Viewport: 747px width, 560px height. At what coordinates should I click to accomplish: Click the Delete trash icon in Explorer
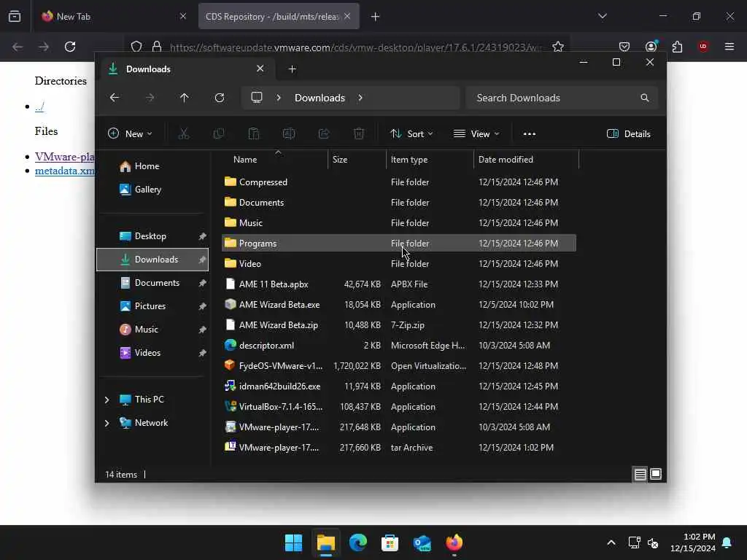[359, 134]
